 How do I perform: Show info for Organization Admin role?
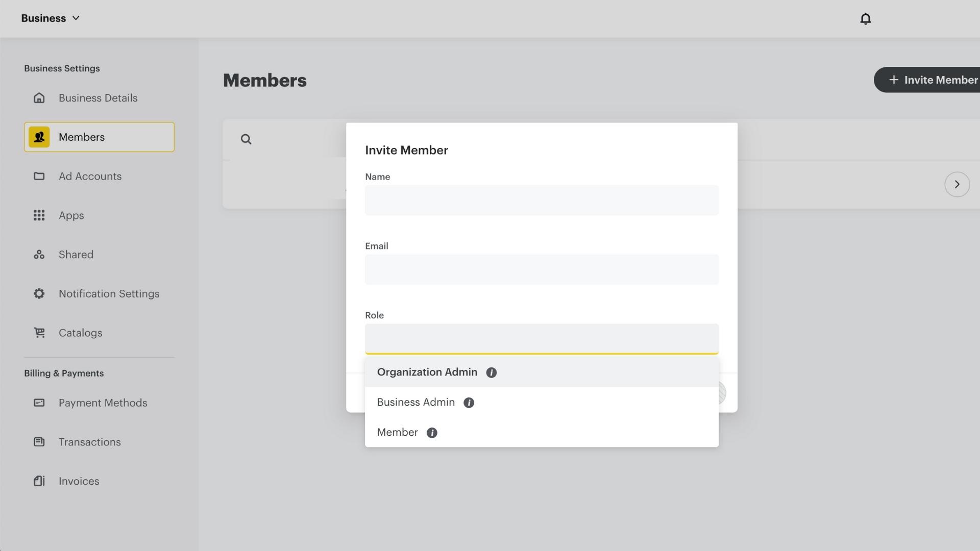point(491,373)
